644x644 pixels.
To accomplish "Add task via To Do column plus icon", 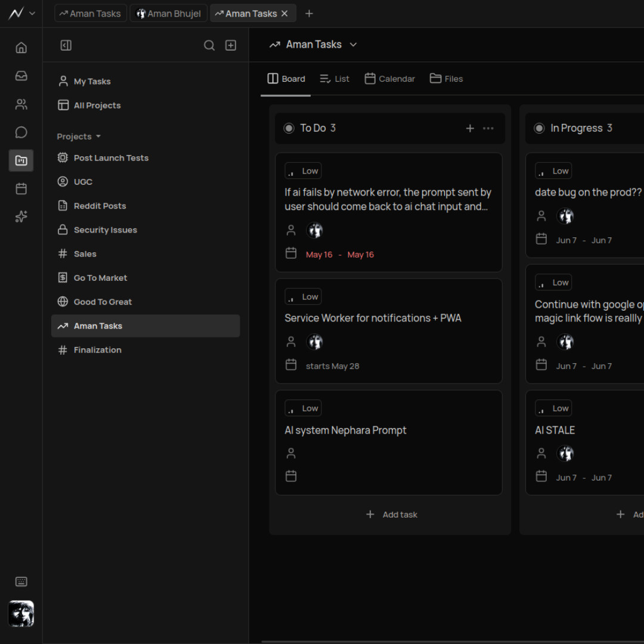I will (470, 129).
